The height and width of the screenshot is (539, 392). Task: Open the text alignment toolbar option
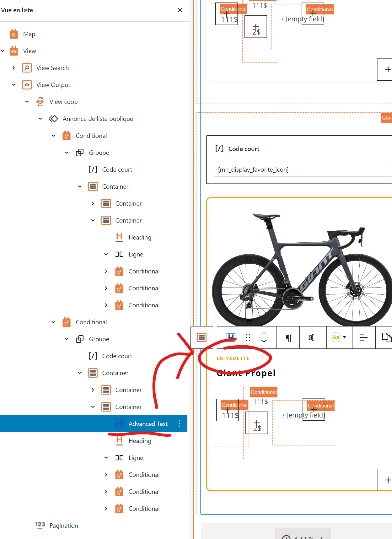point(363,337)
